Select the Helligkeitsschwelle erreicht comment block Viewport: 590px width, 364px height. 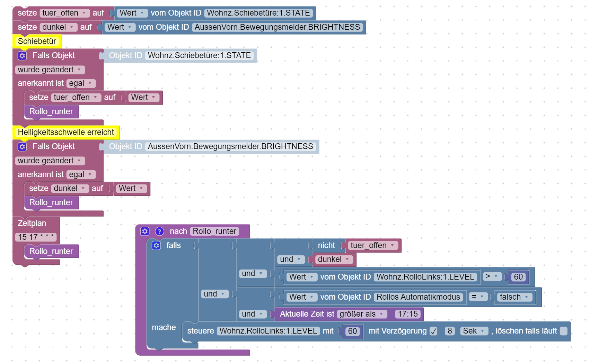tap(66, 133)
